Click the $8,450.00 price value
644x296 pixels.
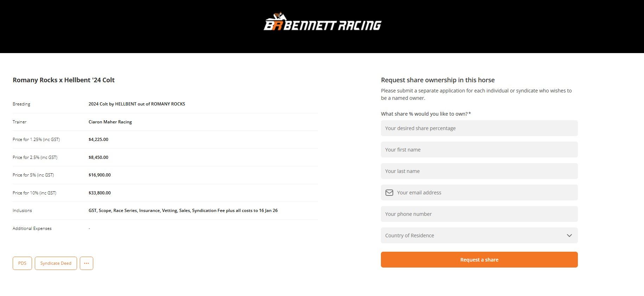coord(98,157)
